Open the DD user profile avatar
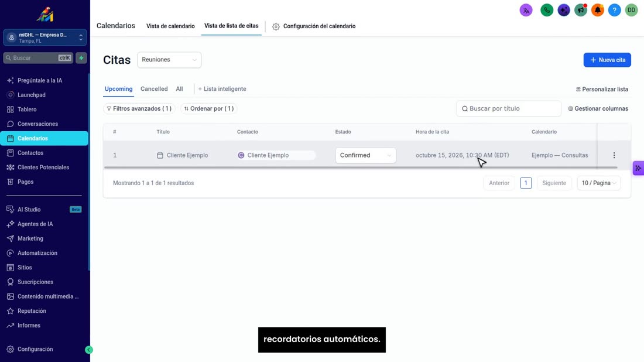 tap(631, 11)
